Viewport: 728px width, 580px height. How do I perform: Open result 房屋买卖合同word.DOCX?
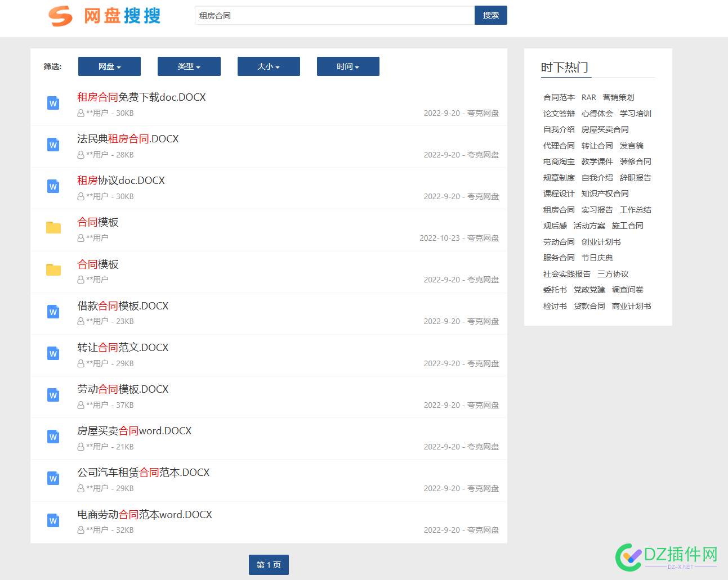(x=135, y=431)
